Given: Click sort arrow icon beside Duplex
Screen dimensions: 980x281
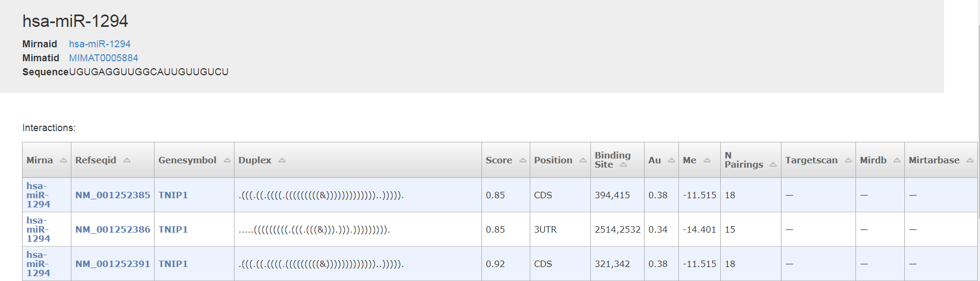Looking at the screenshot, I should coord(282,160).
